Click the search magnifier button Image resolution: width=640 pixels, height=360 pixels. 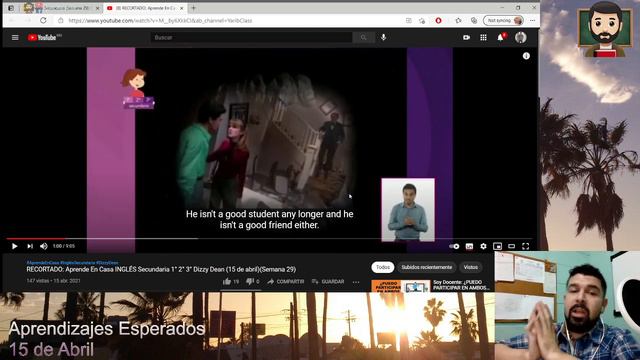[363, 38]
